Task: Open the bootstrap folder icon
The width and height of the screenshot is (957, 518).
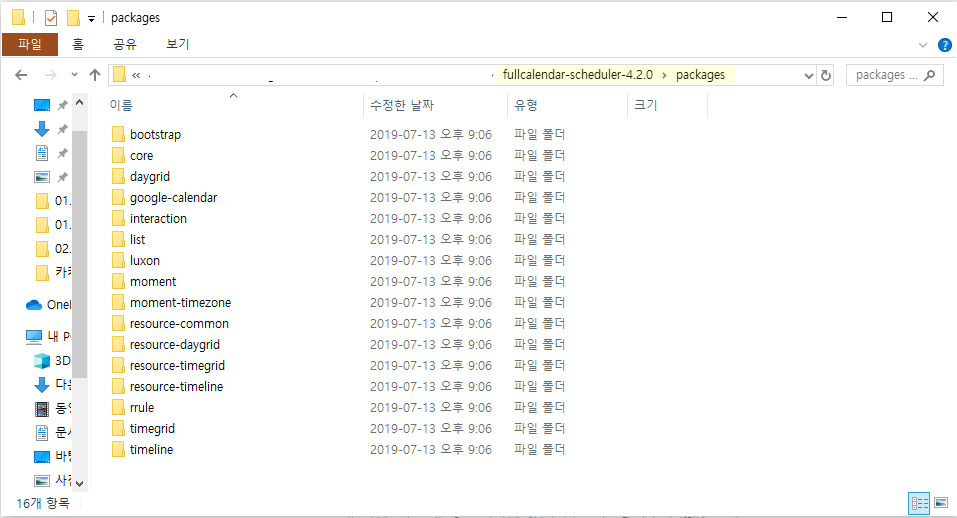Action: (118, 134)
